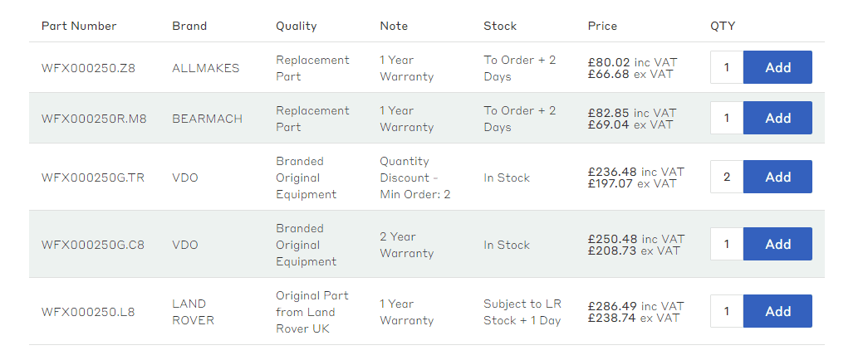Click the QTY column header
868x360 pixels.
point(723,26)
